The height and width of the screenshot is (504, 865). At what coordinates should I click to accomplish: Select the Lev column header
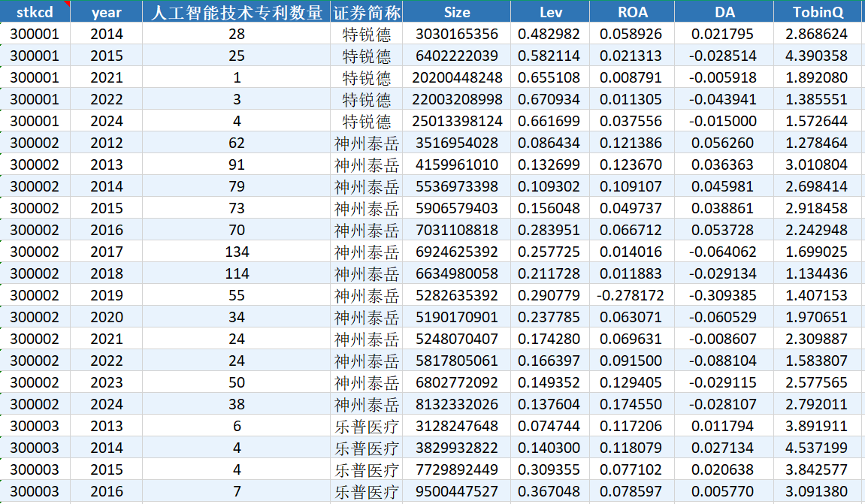click(550, 12)
